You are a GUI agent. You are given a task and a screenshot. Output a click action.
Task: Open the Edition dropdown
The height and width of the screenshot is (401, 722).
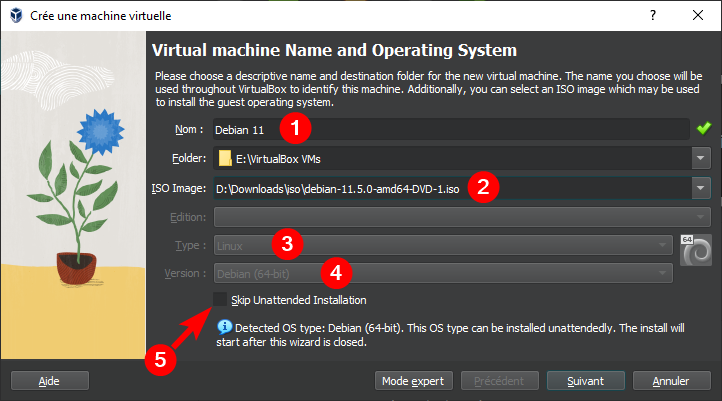pyautogui.click(x=462, y=217)
